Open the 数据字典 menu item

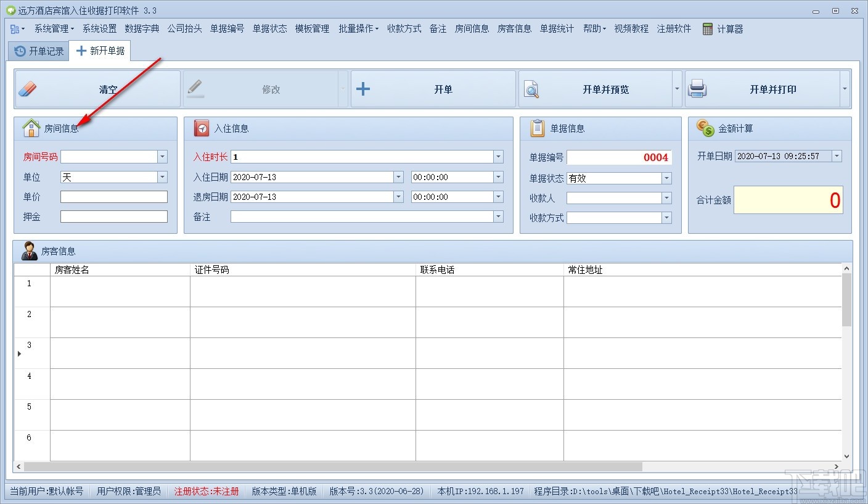[142, 29]
